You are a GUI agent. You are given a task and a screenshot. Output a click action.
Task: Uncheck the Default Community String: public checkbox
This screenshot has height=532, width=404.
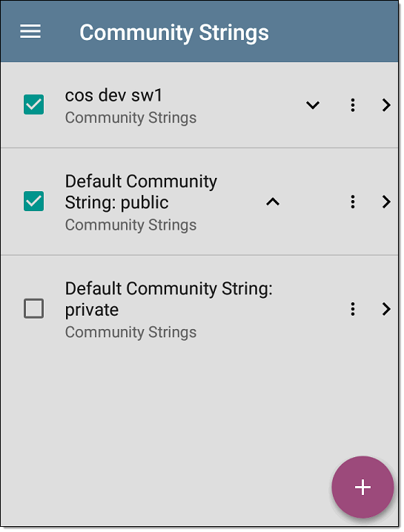33,202
